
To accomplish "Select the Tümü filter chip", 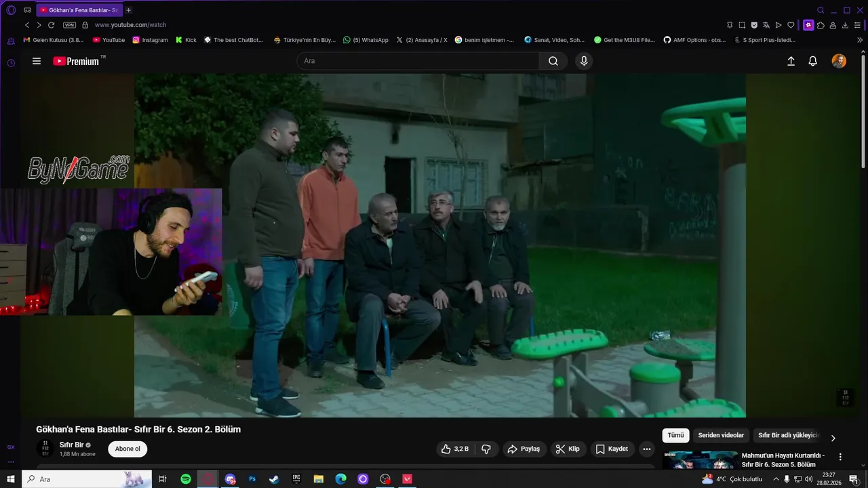I will coord(675,435).
